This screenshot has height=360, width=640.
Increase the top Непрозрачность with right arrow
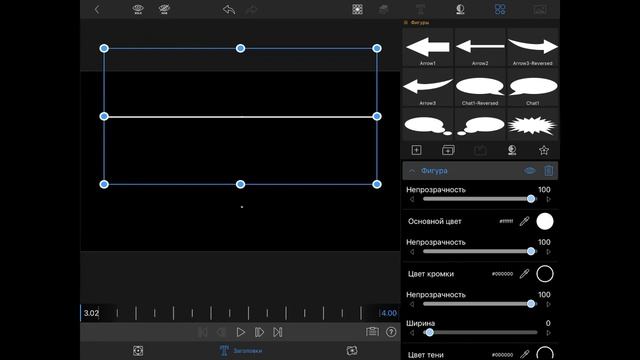click(x=548, y=199)
